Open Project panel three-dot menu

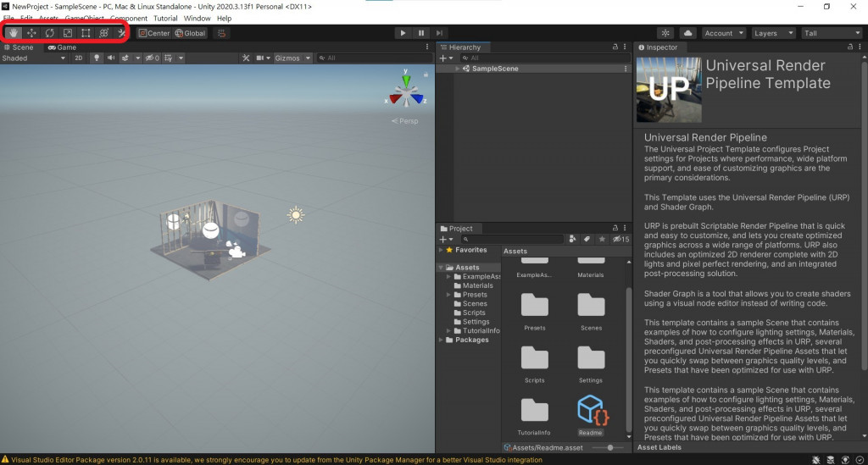(x=625, y=228)
